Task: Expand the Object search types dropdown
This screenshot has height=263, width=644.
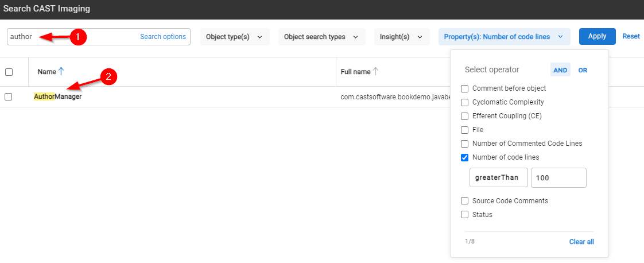Action: pyautogui.click(x=321, y=37)
